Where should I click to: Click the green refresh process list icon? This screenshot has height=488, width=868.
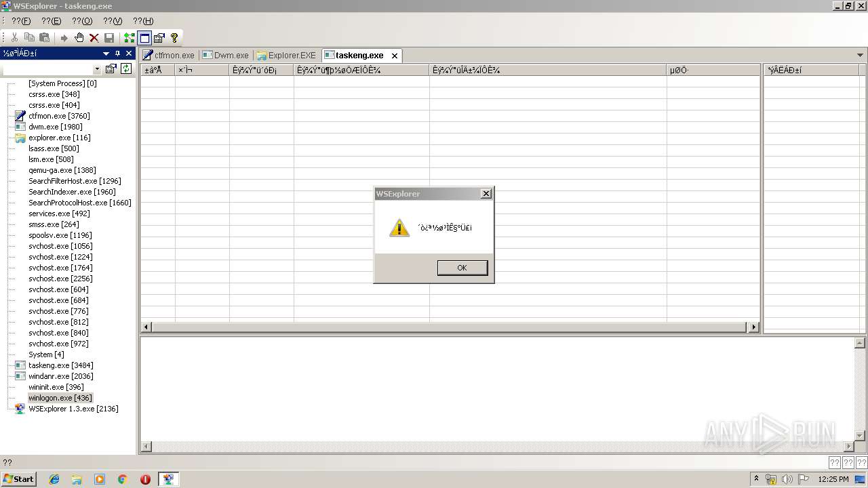tap(126, 68)
